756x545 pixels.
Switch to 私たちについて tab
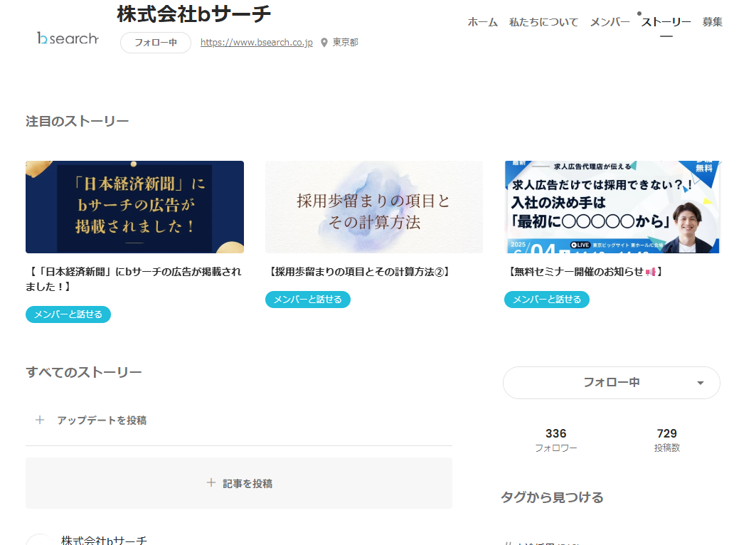(x=543, y=22)
